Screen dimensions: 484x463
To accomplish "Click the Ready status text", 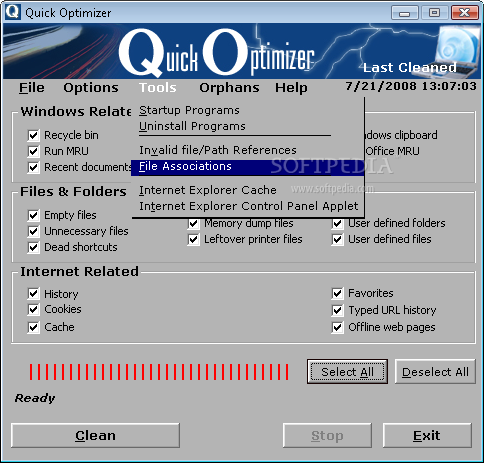I will click(35, 398).
